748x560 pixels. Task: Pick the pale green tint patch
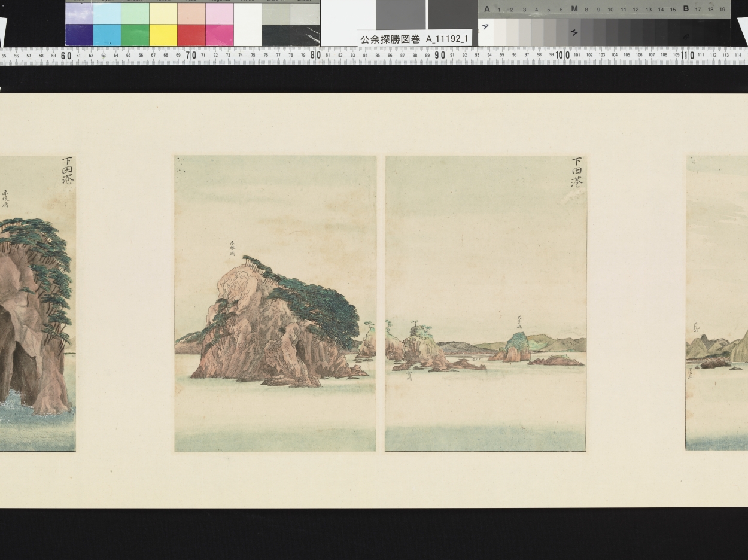[x=135, y=13]
